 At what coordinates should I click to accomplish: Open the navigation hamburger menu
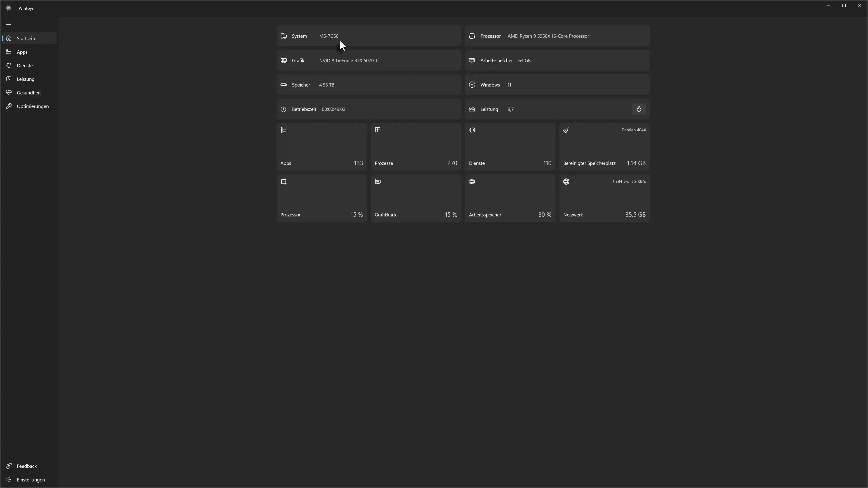click(8, 24)
